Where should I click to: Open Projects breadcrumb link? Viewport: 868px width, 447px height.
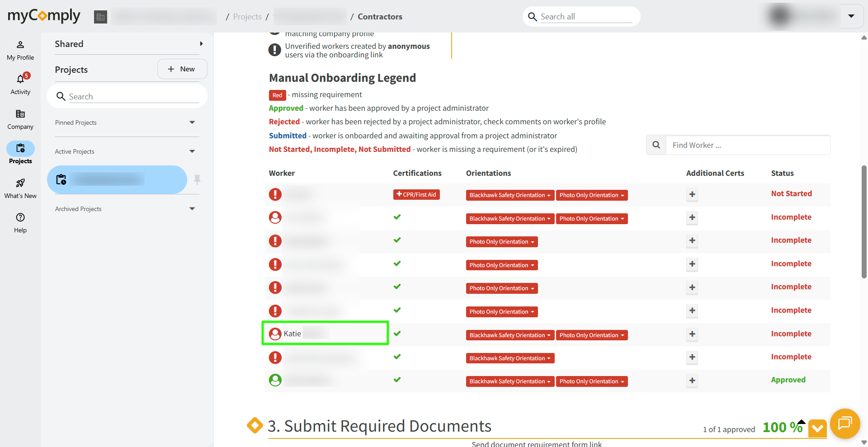point(247,17)
